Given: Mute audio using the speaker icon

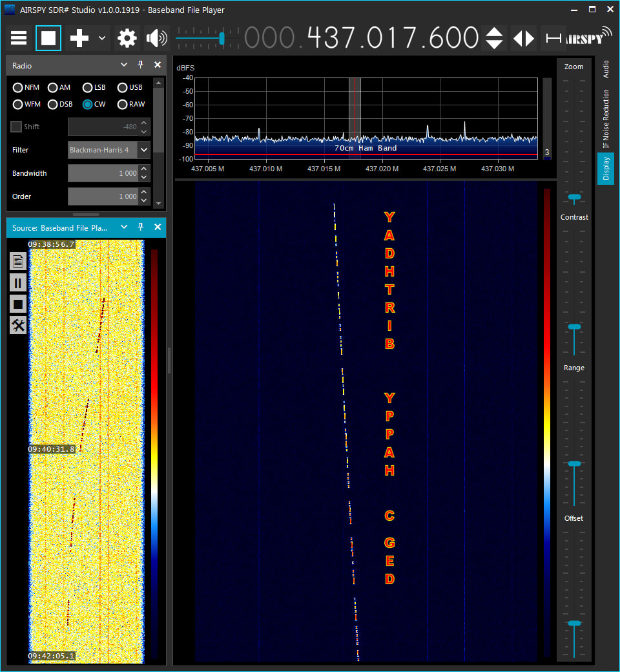Looking at the screenshot, I should [156, 38].
